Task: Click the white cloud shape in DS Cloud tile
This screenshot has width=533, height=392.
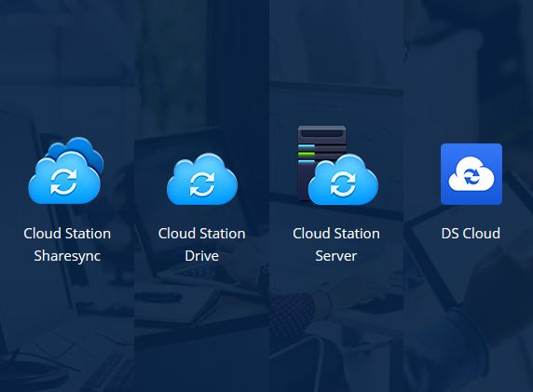Action: (471, 174)
